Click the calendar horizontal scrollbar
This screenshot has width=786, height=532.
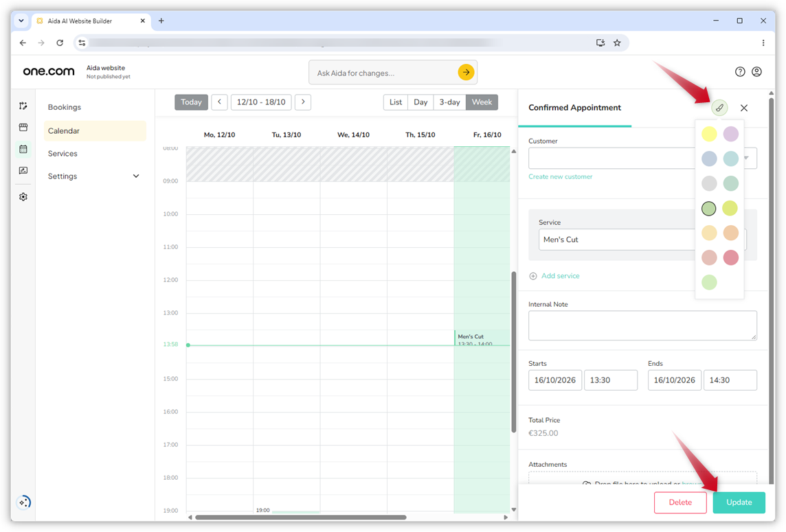pos(301,518)
